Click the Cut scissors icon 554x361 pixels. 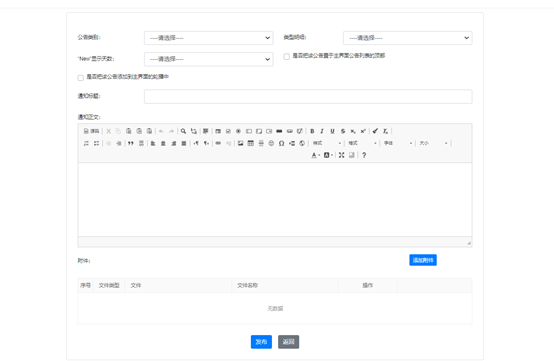(x=108, y=131)
